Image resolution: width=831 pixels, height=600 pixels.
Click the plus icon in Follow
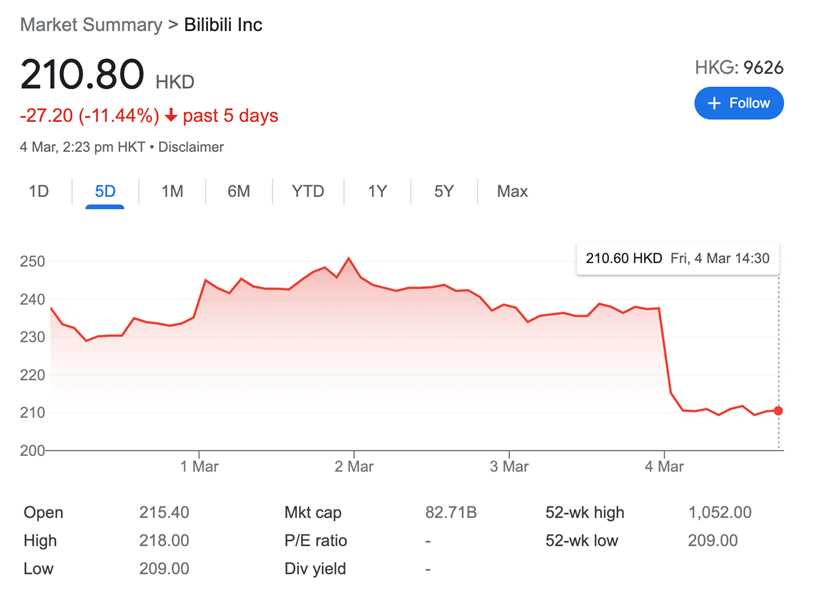pos(714,103)
